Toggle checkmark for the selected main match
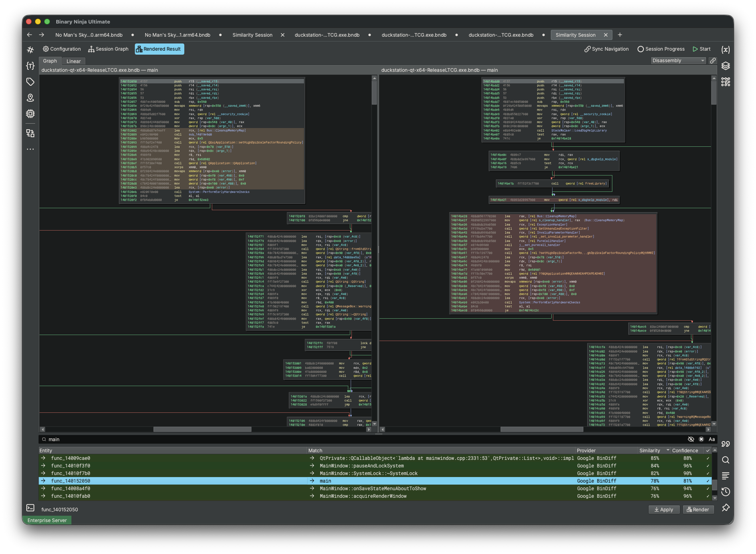This screenshot has height=554, width=756. point(708,481)
